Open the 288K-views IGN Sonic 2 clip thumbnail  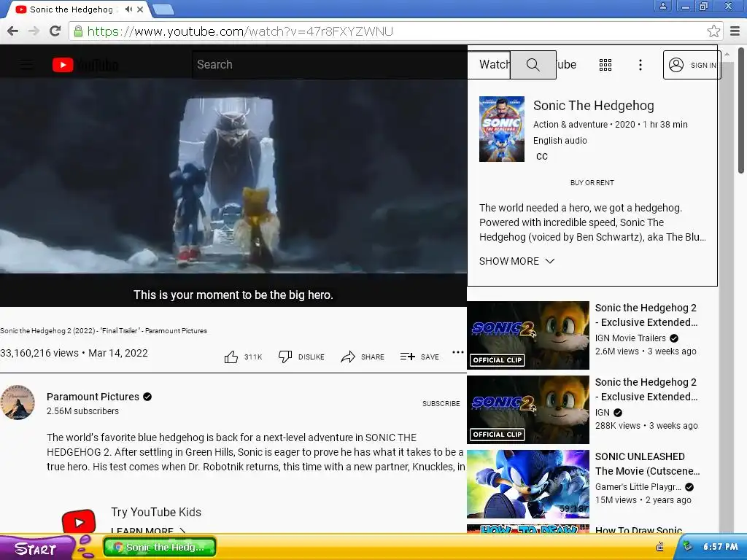[x=528, y=410]
